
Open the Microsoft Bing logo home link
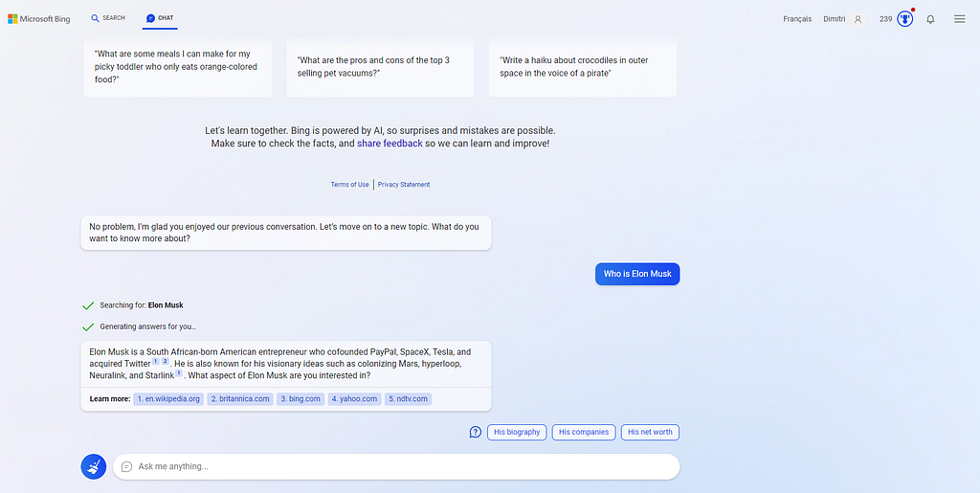(x=38, y=19)
